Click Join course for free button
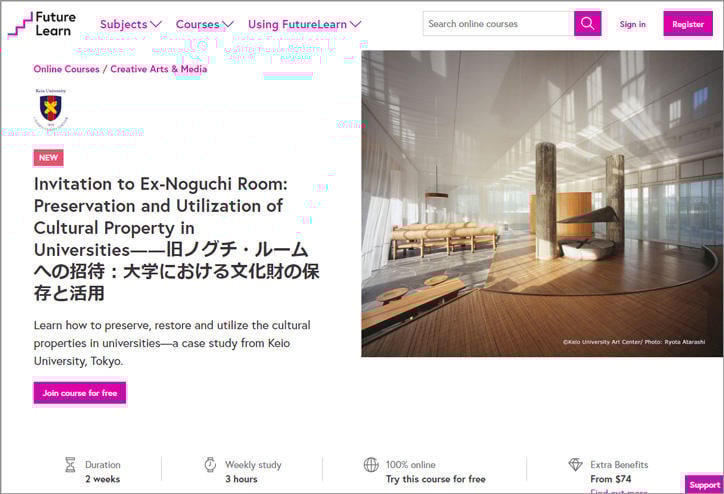This screenshot has width=724, height=494. [79, 393]
